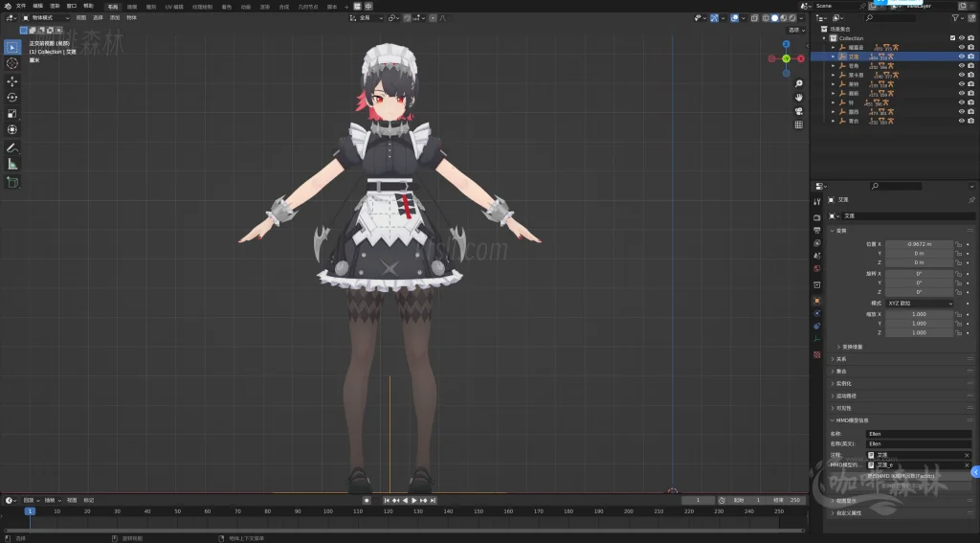Add a new workspace with the plus button
This screenshot has height=543, width=980.
point(346,7)
